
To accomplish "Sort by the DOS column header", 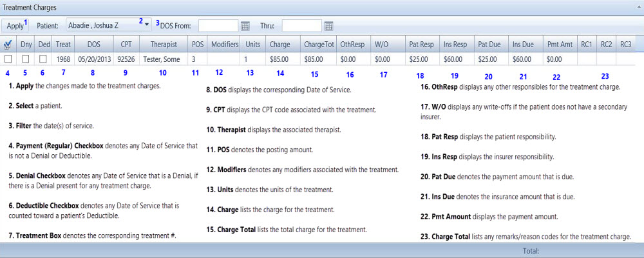I will click(93, 45).
